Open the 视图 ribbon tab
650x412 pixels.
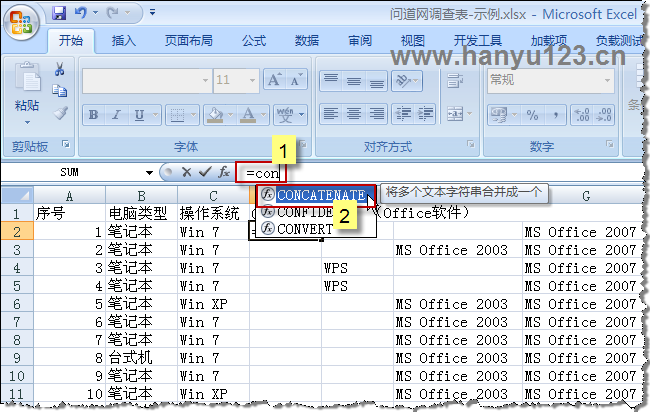pos(413,41)
